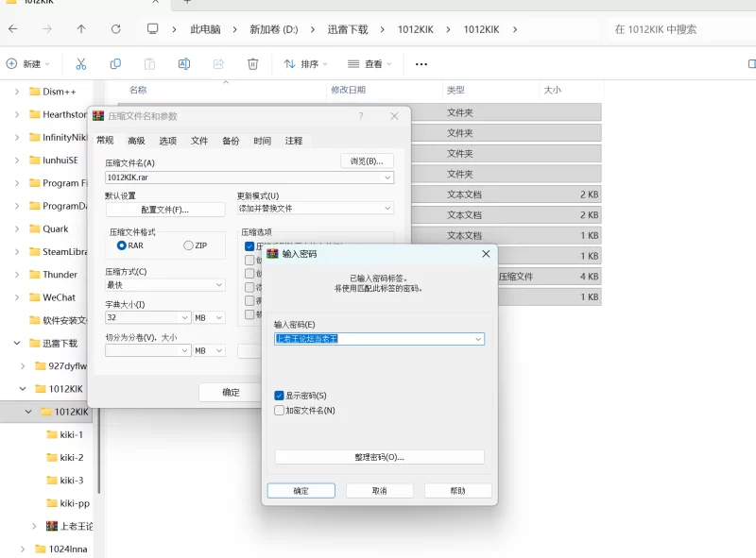Click the navigation back arrow
Viewport: 756px width, 558px height.
click(13, 29)
